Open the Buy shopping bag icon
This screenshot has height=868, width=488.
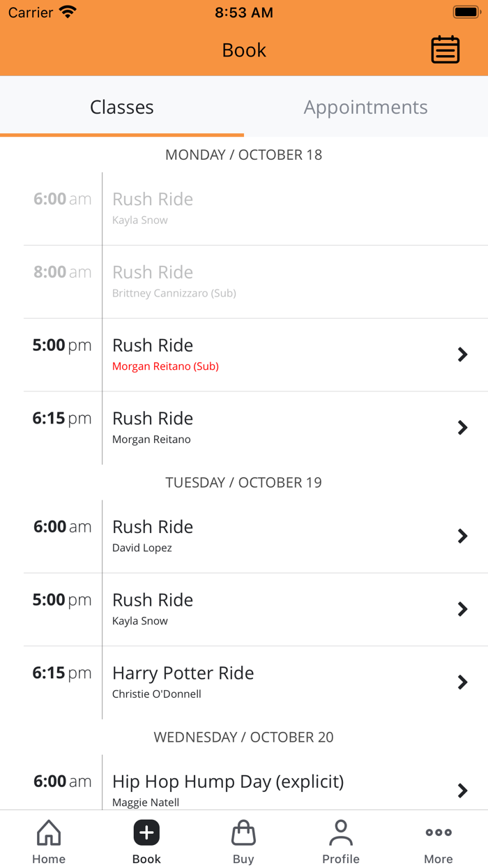pyautogui.click(x=243, y=840)
